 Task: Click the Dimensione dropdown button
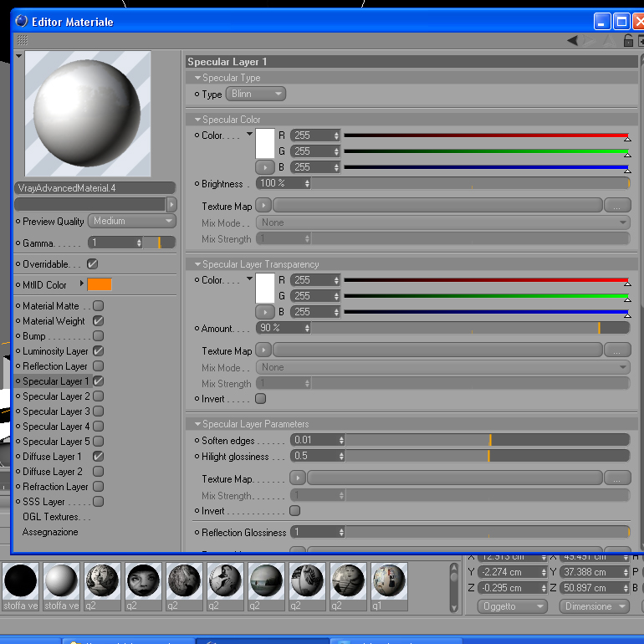point(595,606)
